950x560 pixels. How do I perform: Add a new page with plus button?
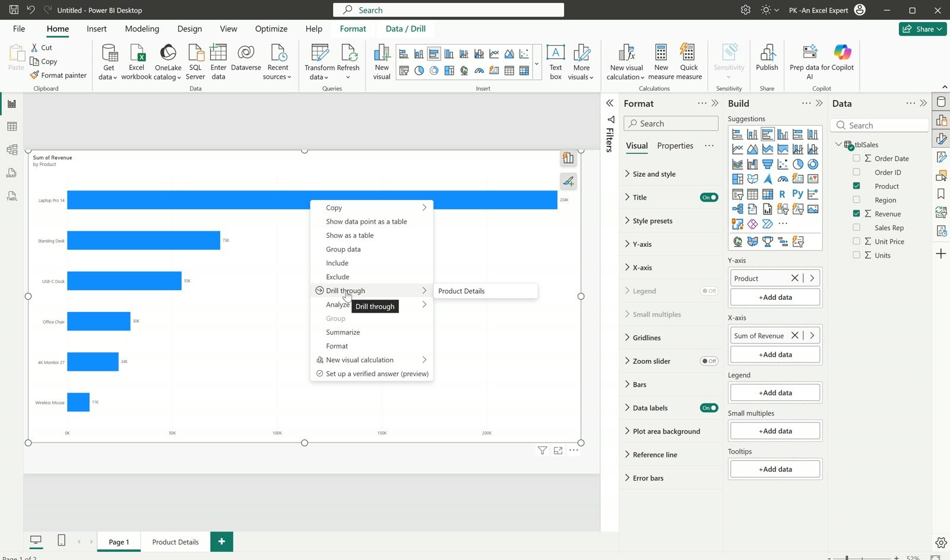tap(221, 542)
